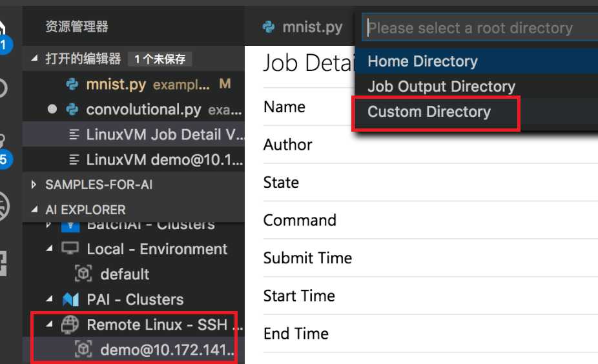Click the cube icon beside demo@10.172.141
Viewport: 598px width, 364px height.
coord(83,350)
